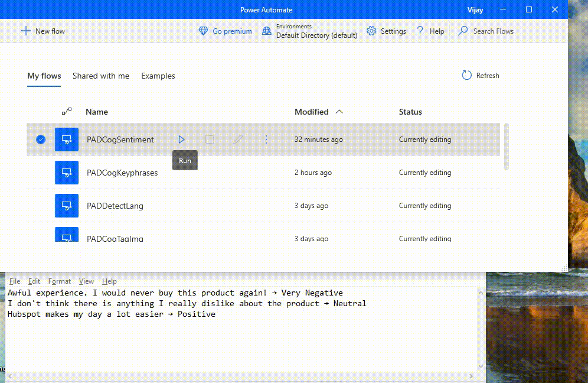Open the Format menu in Notepad
Image resolution: width=588 pixels, height=383 pixels.
(59, 281)
